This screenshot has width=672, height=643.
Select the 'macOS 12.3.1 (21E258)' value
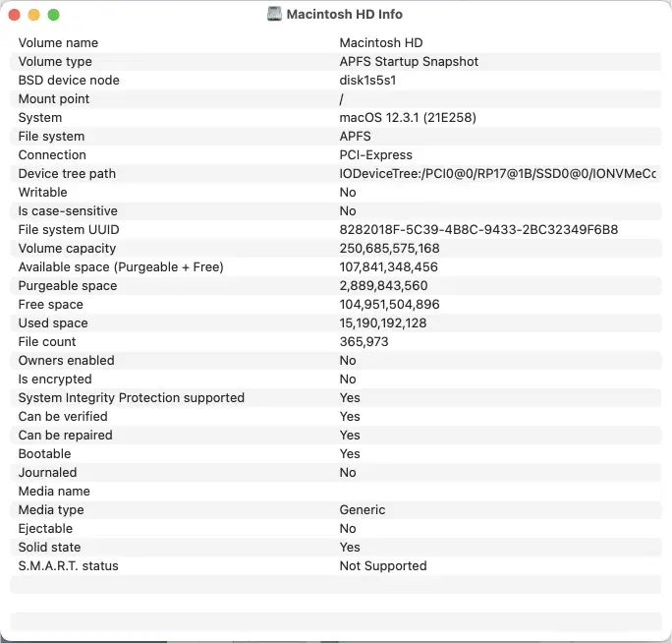click(x=408, y=118)
